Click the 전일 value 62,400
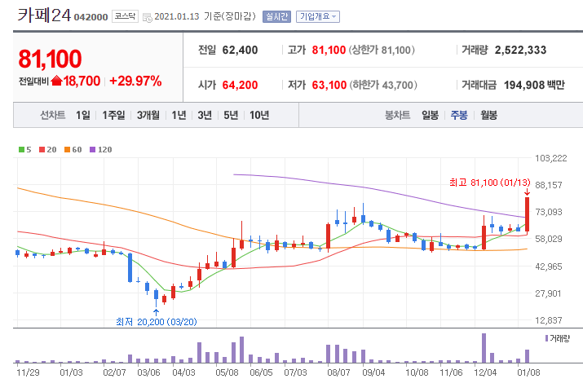The image size is (583, 392). (240, 51)
